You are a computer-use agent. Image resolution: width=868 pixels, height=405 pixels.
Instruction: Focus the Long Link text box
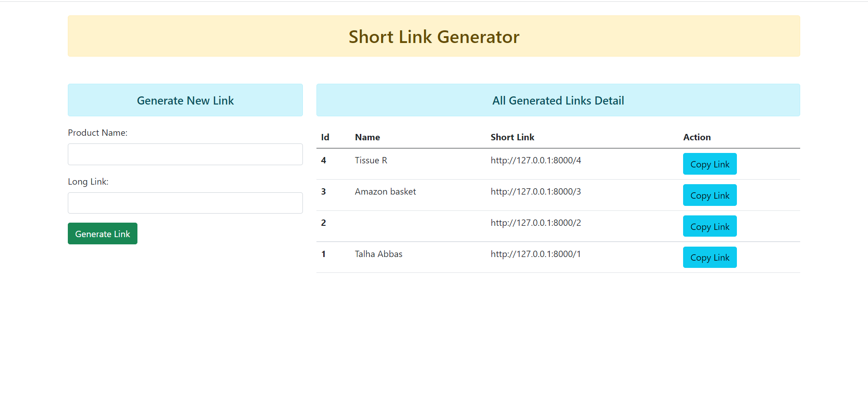[x=185, y=203]
